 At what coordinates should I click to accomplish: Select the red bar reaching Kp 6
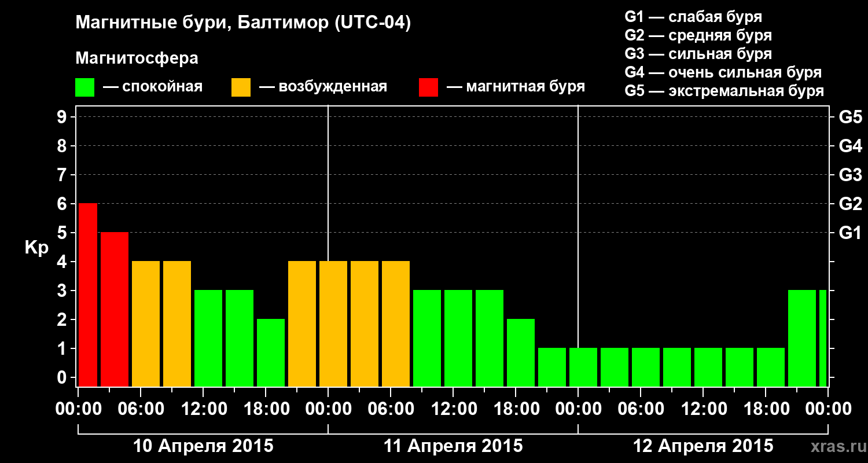pos(88,295)
